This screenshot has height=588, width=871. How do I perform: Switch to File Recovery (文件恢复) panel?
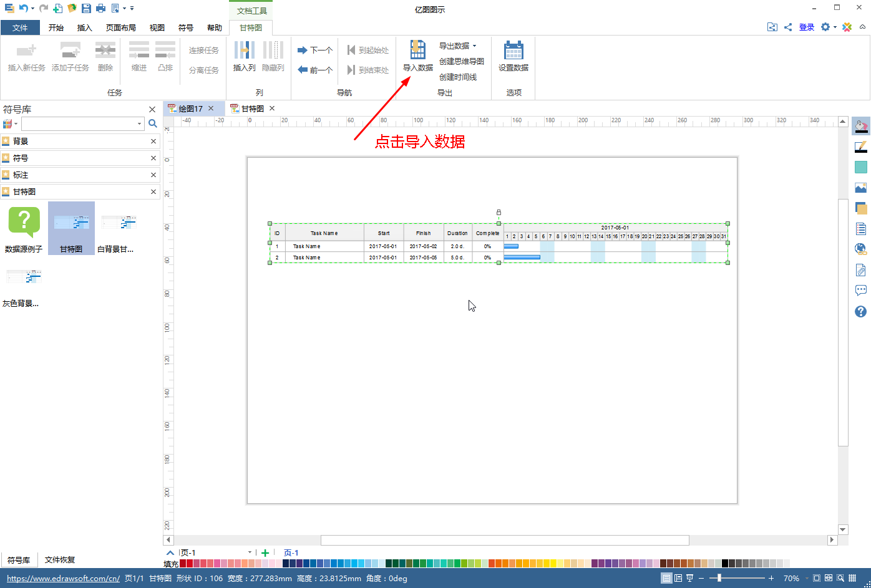tap(60, 560)
